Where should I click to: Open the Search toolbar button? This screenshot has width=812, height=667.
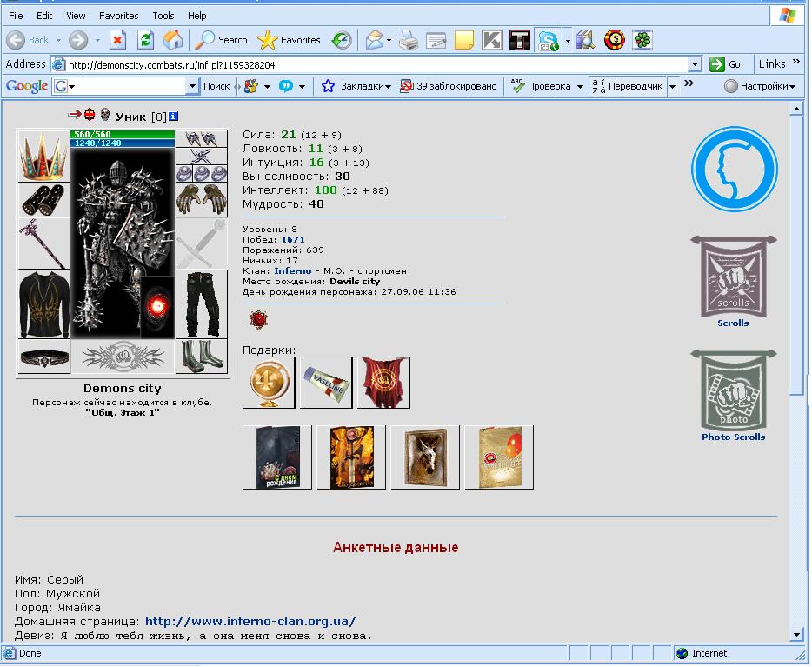pyautogui.click(x=221, y=40)
